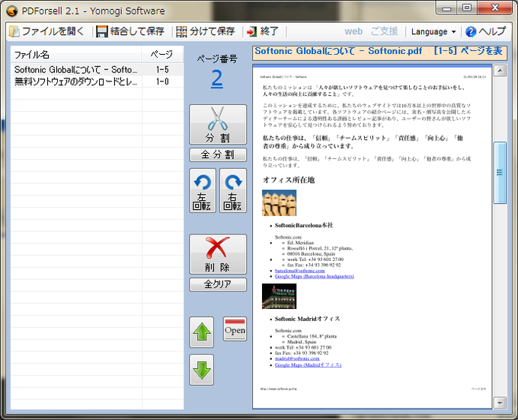The width and height of the screenshot is (518, 420).
Task: Click the red X 削除 delete button
Action: (218, 254)
